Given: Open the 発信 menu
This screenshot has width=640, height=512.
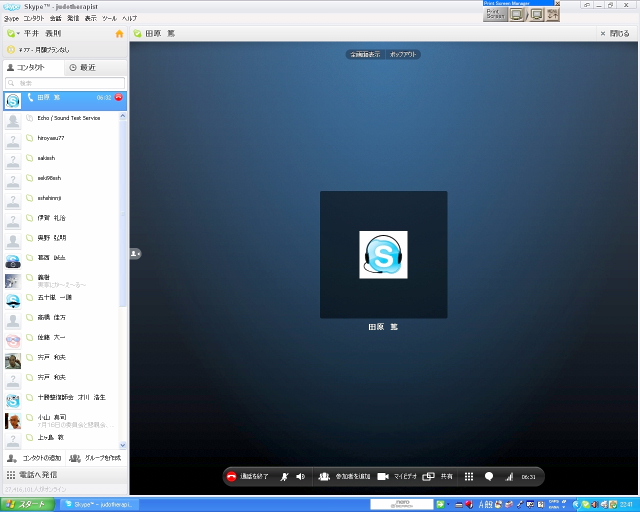Looking at the screenshot, I should (x=73, y=18).
